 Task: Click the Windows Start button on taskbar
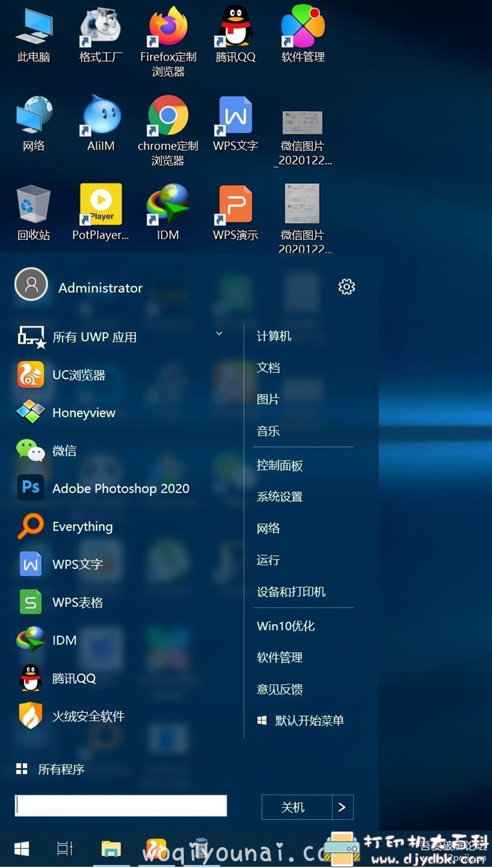(22, 850)
